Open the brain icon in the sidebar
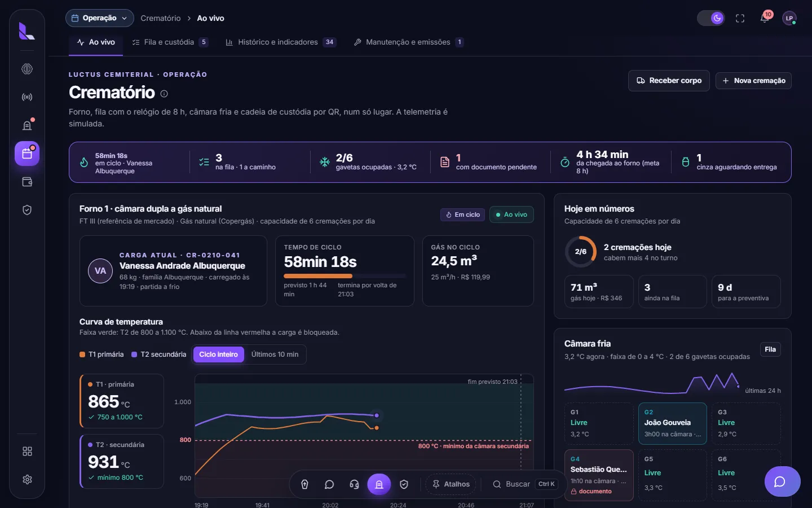The image size is (812, 508). click(x=27, y=69)
